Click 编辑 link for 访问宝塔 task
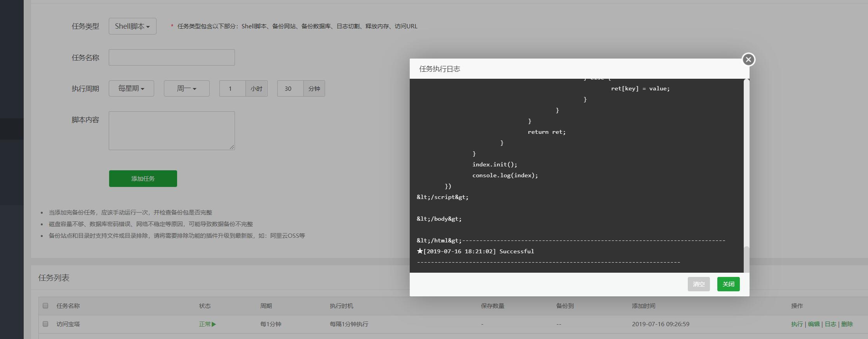This screenshot has width=868, height=339. click(x=814, y=324)
